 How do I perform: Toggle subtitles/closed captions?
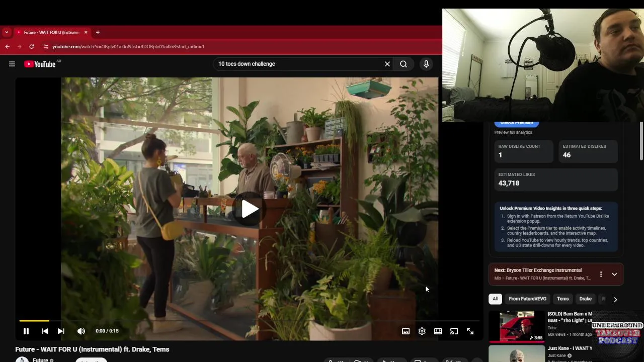406,331
